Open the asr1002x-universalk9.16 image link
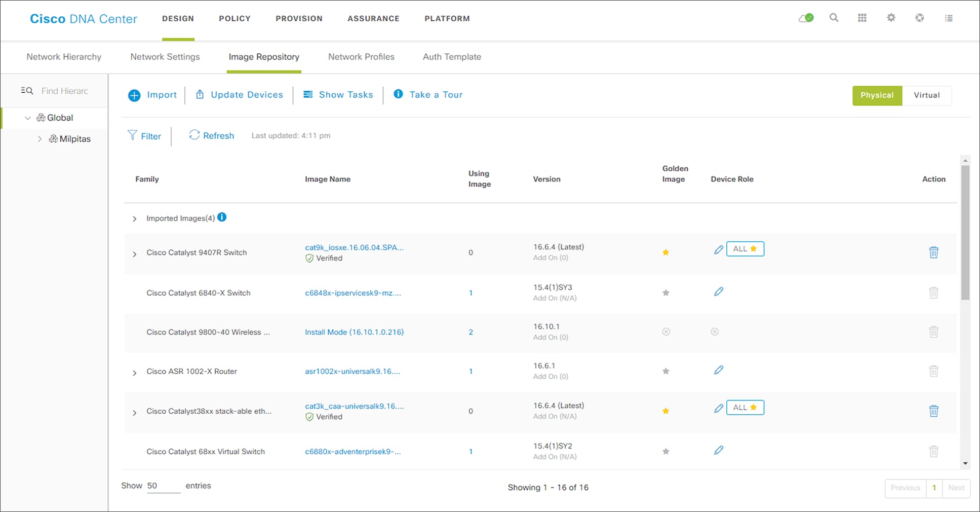Screen dimensions: 980x512 [352, 371]
